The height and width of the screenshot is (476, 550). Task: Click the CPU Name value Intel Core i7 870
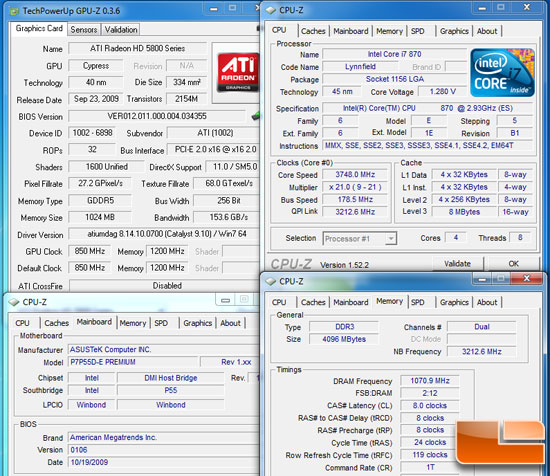click(x=395, y=54)
